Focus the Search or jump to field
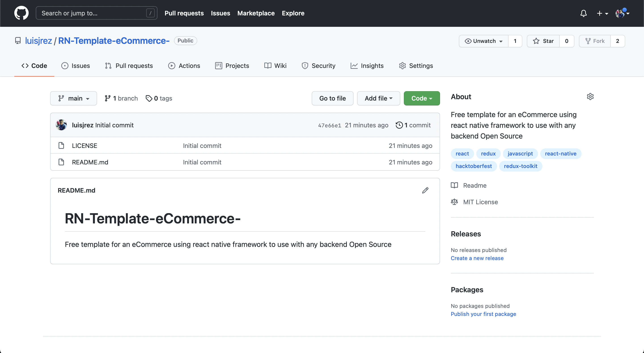This screenshot has height=353, width=644. [93, 13]
